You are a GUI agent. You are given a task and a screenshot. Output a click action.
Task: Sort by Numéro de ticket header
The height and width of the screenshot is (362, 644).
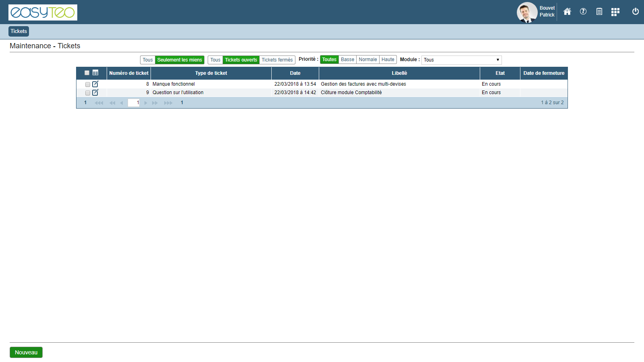[129, 73]
